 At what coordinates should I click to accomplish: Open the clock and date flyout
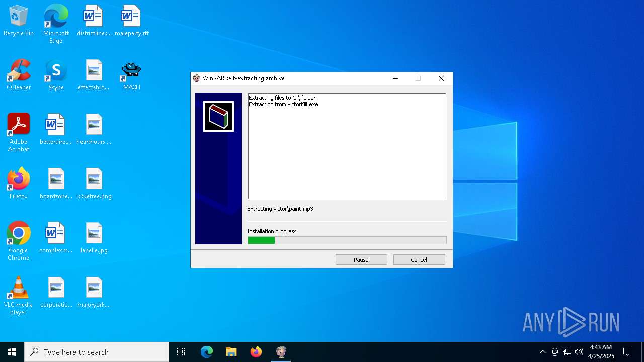[x=601, y=352]
